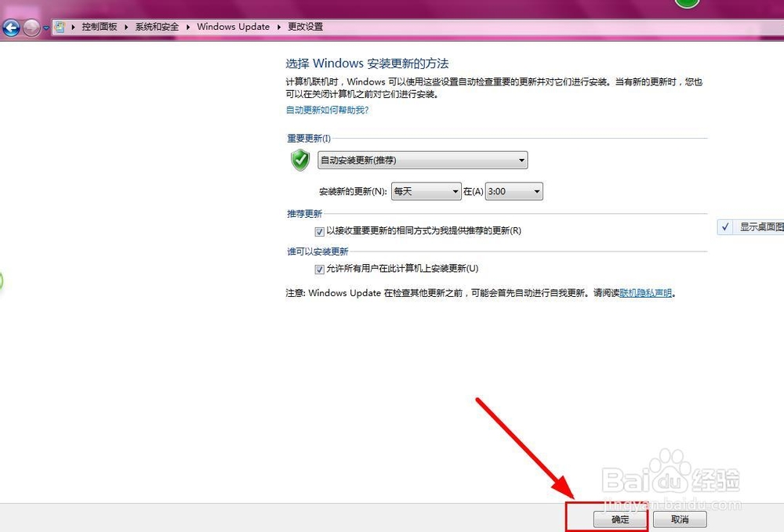The width and height of the screenshot is (784, 532).
Task: Navigate to 系统和安全 breadcrumb
Action: click(156, 27)
